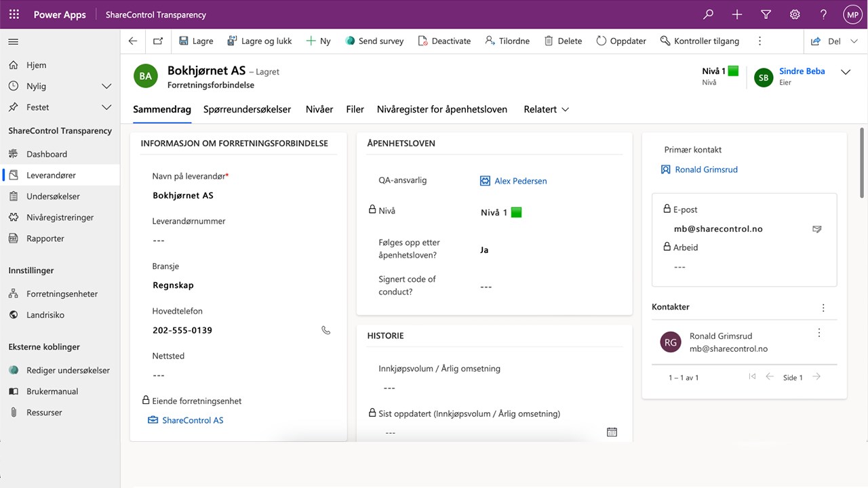This screenshot has width=868, height=488.
Task: Click Signert code of conduct value
Action: (486, 286)
